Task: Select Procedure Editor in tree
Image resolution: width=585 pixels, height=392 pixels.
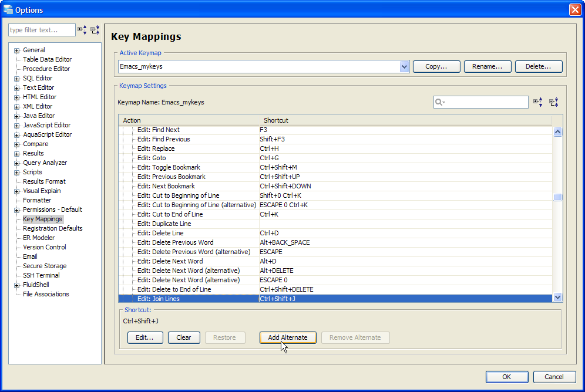Action: click(46, 69)
